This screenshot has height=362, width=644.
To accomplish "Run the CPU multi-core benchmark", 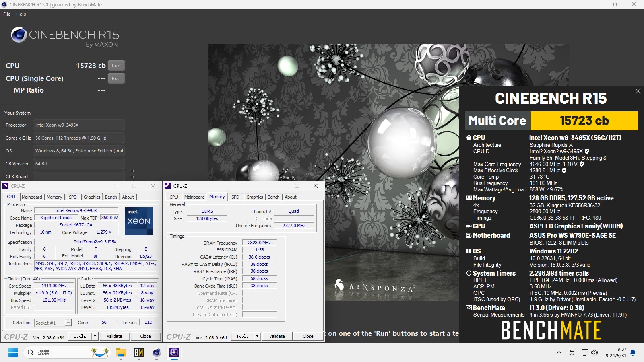I will (x=116, y=66).
